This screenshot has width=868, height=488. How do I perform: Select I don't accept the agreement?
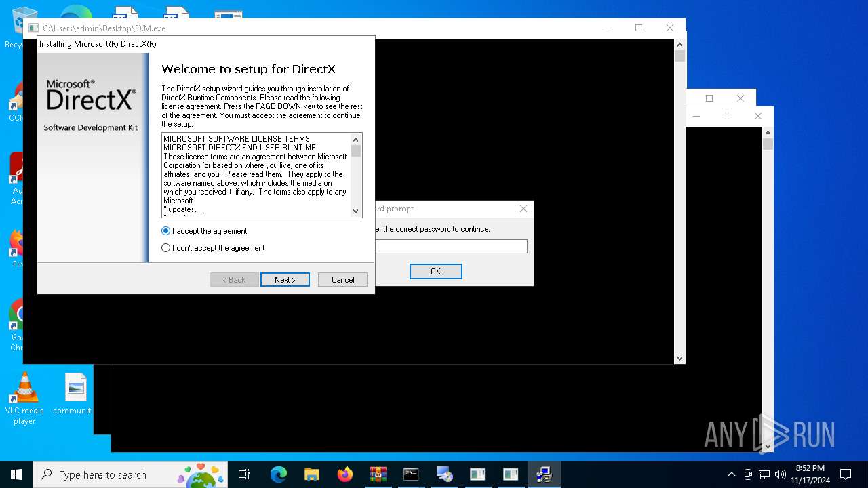pos(213,248)
